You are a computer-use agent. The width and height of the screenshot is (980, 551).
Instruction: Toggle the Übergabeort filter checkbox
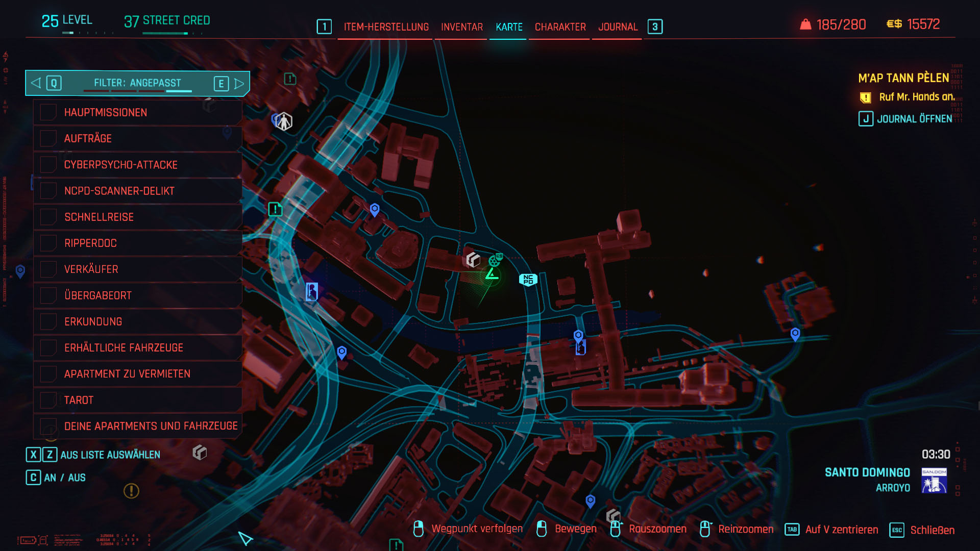(48, 295)
